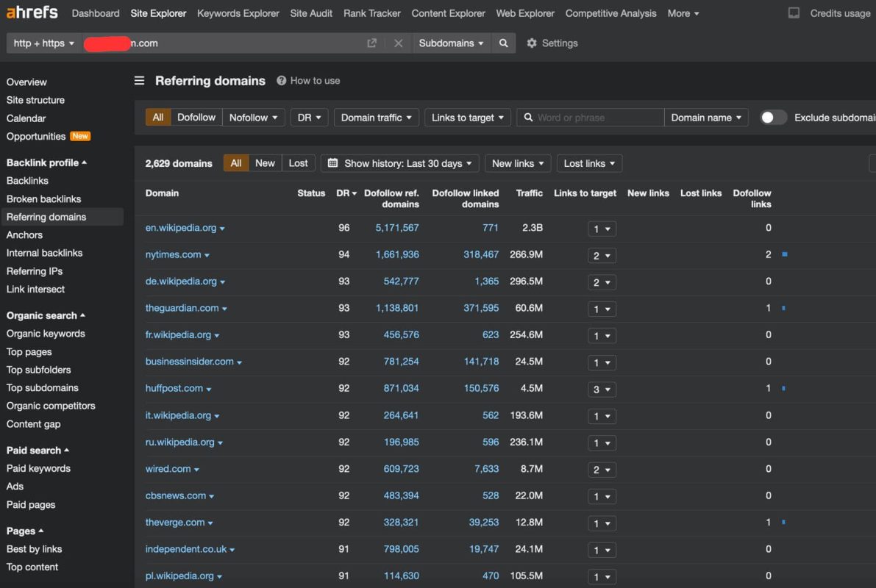Image resolution: width=876 pixels, height=588 pixels.
Task: Open en.wikipedia.org domain link
Action: click(180, 228)
